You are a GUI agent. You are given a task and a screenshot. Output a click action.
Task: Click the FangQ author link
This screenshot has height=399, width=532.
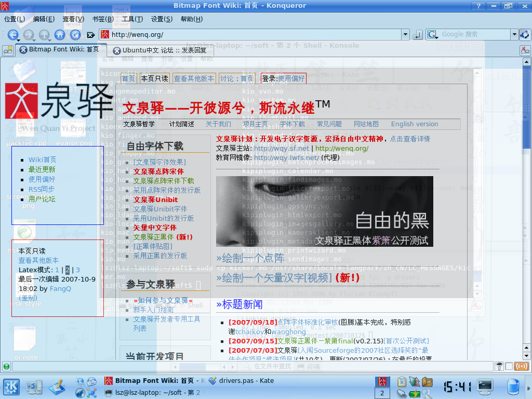click(x=60, y=289)
